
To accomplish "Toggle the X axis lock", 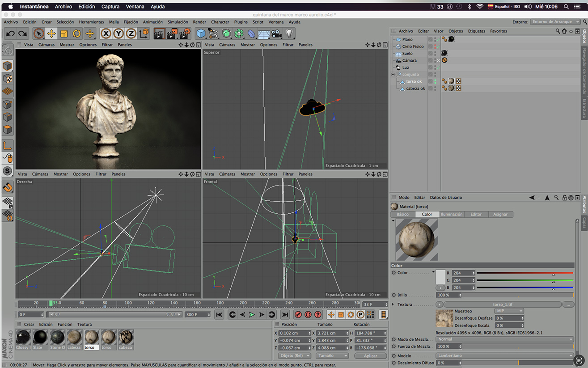I will coord(106,34).
